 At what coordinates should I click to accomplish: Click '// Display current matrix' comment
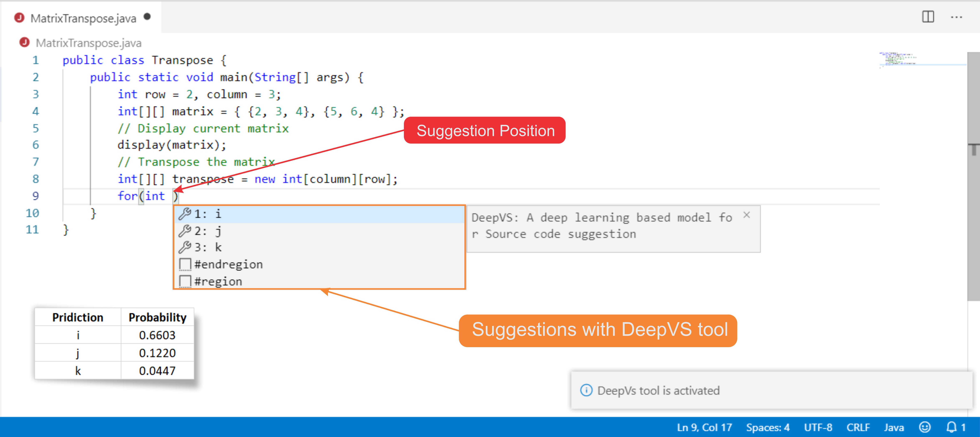pos(203,129)
